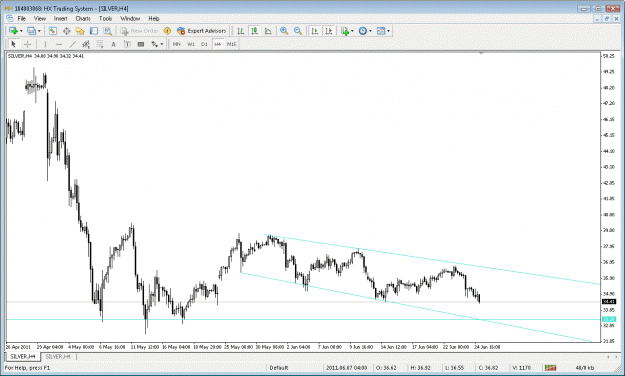Switch to candlestick chart display
The width and height of the screenshot is (625, 376).
tap(254, 31)
